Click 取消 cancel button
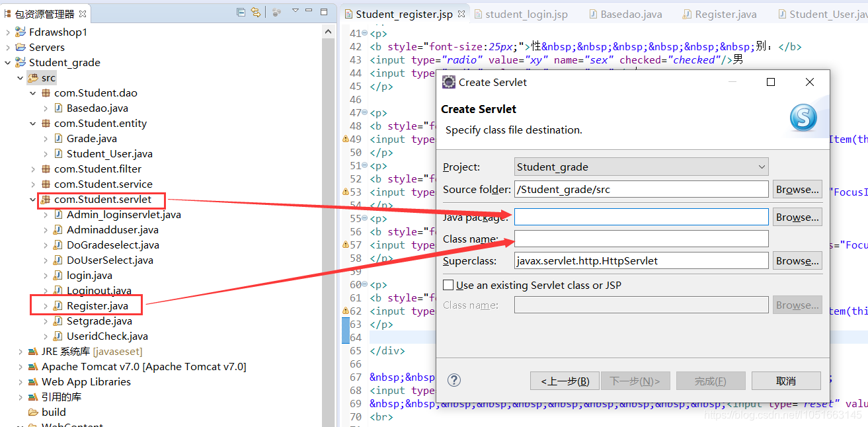The width and height of the screenshot is (868, 427). 786,381
